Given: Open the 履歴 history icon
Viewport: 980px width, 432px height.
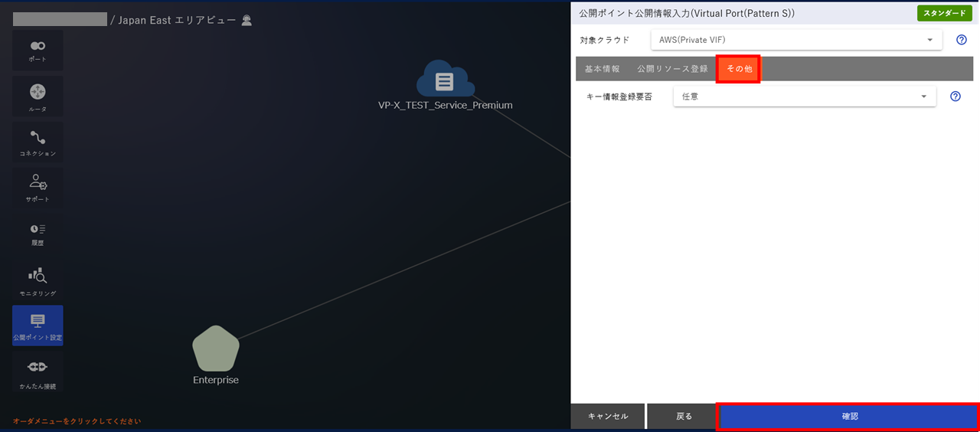Looking at the screenshot, I should 38,234.
